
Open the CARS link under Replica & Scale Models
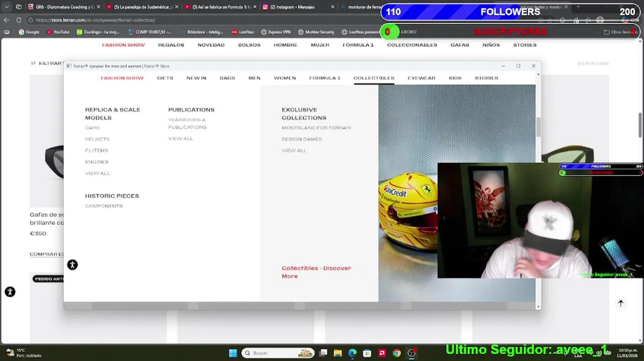coord(92,128)
